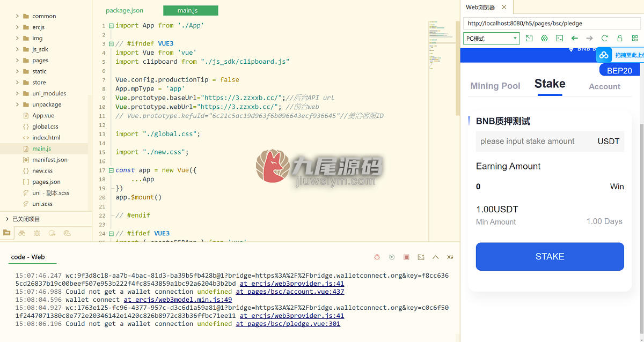Click the red debug bug icon in console
Viewport: 644px width, 342px height.
[x=377, y=257]
